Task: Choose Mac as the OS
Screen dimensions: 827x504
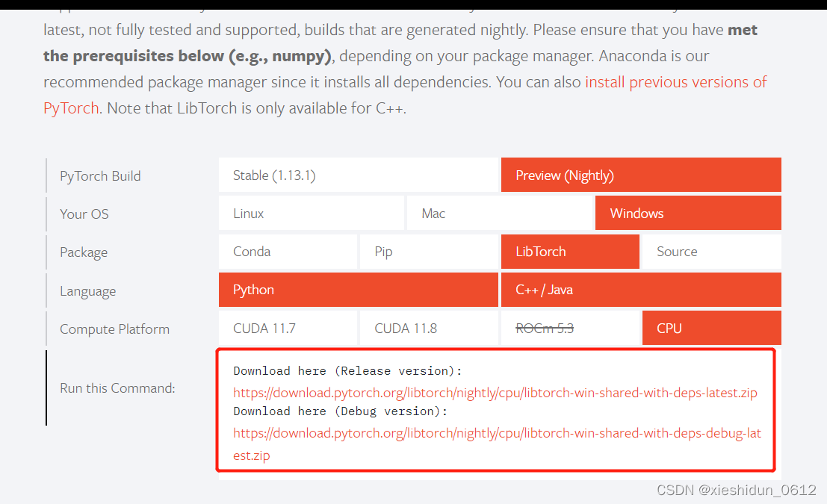Action: pos(499,213)
